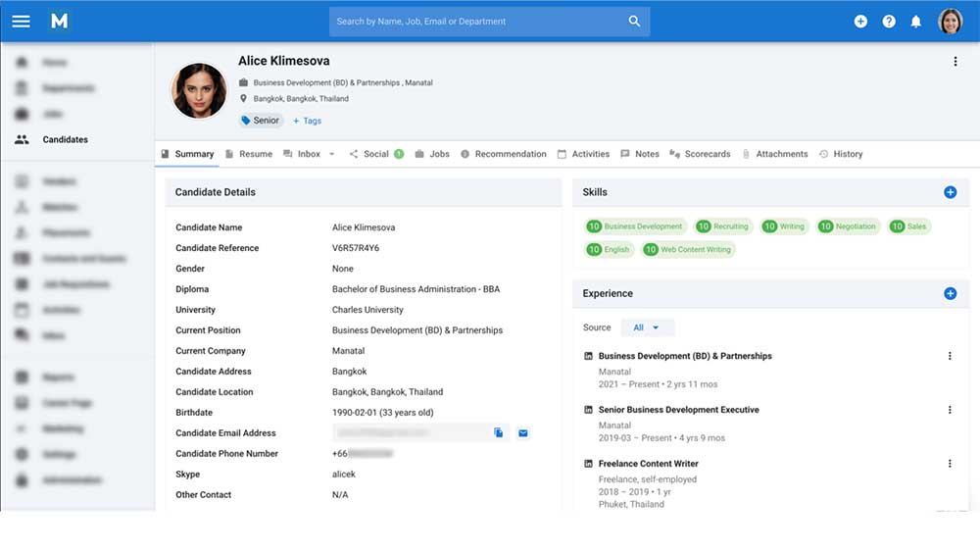
Task: Click LinkedIn icon beside Senior Business Development Executive
Action: (588, 410)
